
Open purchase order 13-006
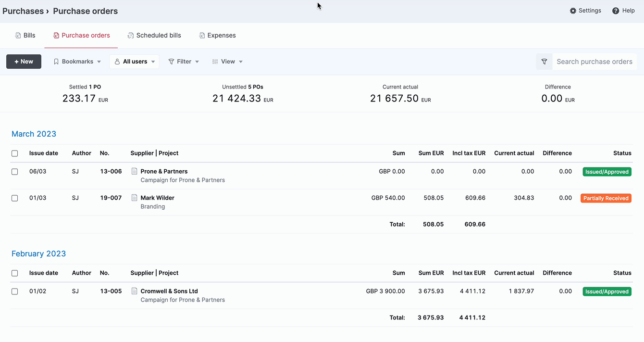111,171
